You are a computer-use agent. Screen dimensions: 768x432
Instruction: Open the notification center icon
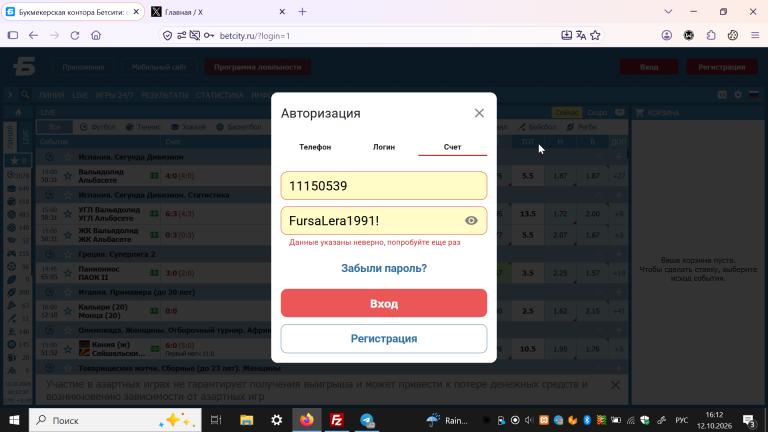(x=749, y=420)
